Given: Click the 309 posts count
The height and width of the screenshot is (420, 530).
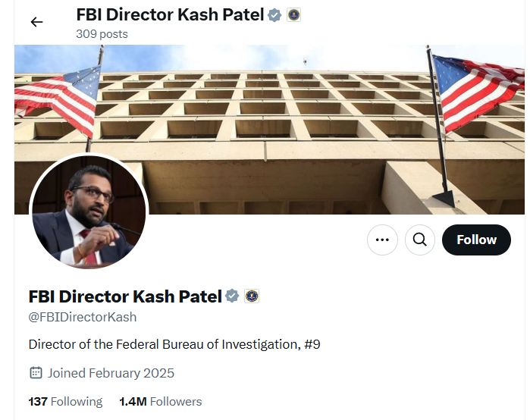Looking at the screenshot, I should tap(102, 33).
